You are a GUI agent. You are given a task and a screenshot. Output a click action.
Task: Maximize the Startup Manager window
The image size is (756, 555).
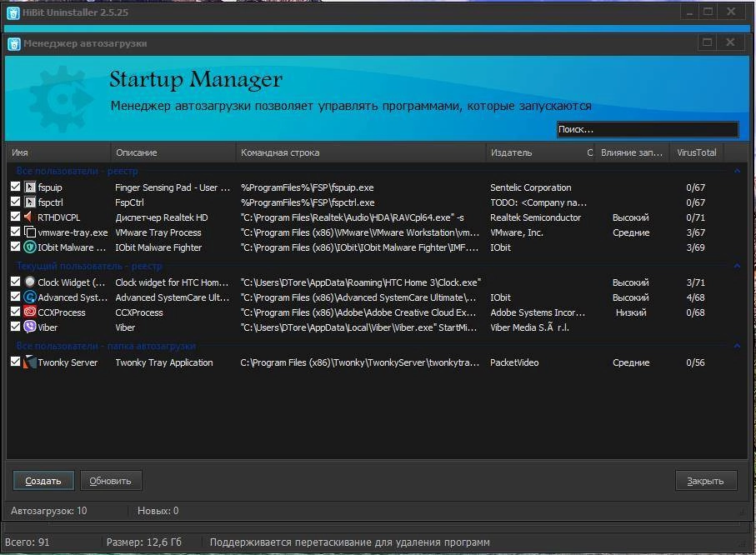[x=708, y=42]
